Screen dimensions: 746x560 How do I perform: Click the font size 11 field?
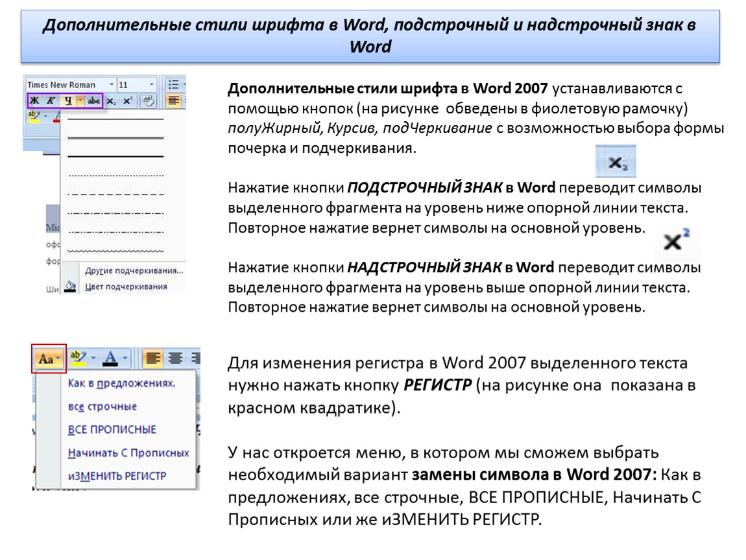(133, 85)
